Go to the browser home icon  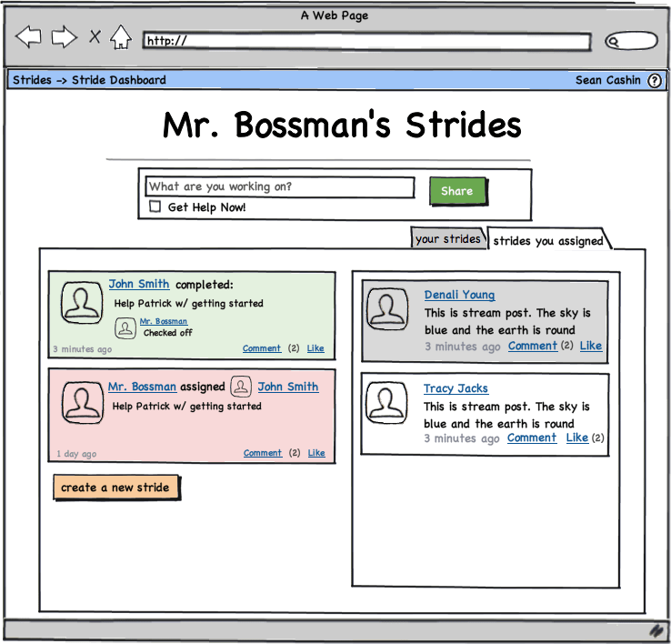point(121,37)
